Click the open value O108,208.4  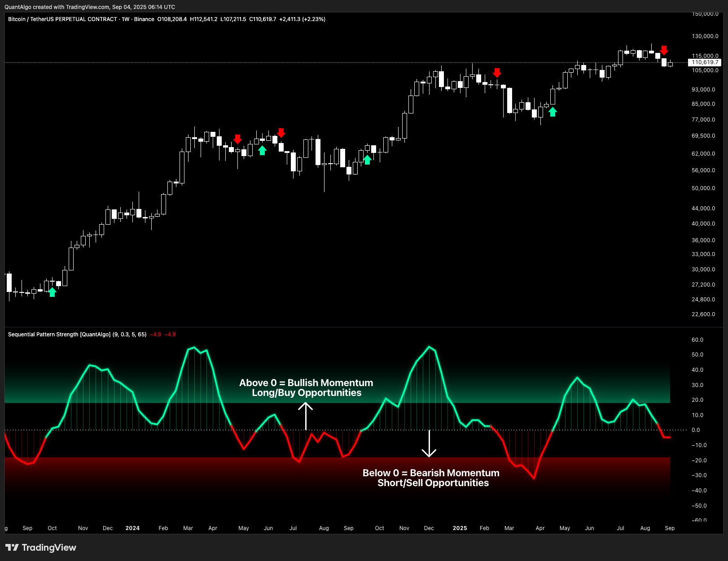(x=172, y=19)
